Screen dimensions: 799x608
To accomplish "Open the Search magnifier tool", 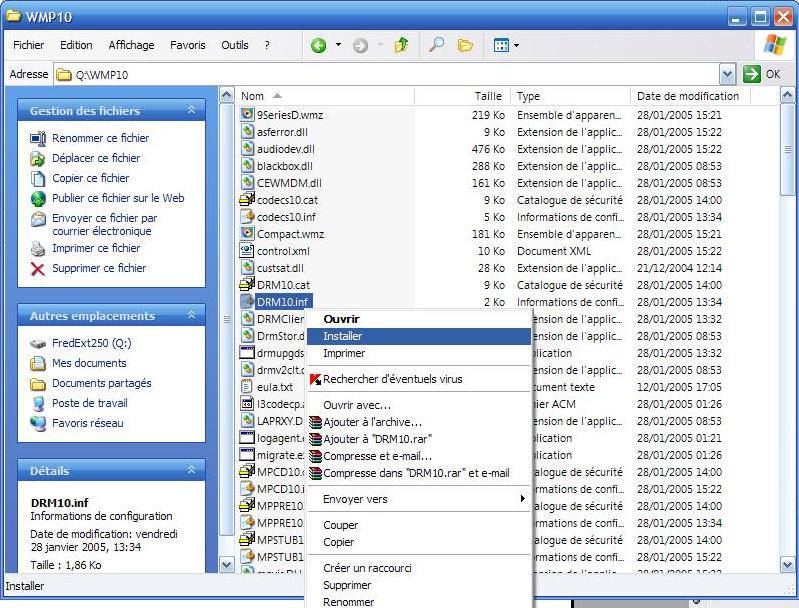I will [x=436, y=45].
